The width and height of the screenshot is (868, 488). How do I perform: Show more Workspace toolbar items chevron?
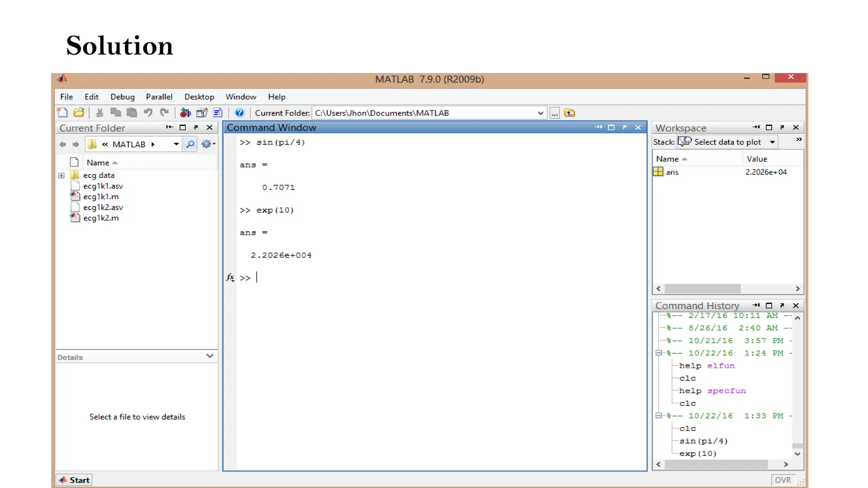(799, 139)
